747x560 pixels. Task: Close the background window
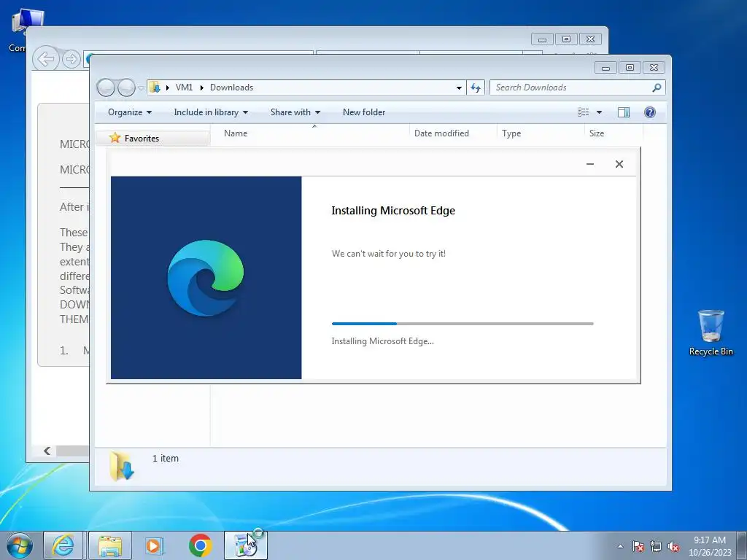click(x=591, y=39)
